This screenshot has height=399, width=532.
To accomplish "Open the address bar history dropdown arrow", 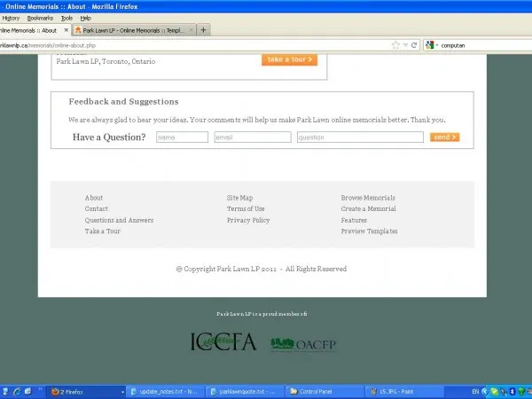I will pos(405,44).
